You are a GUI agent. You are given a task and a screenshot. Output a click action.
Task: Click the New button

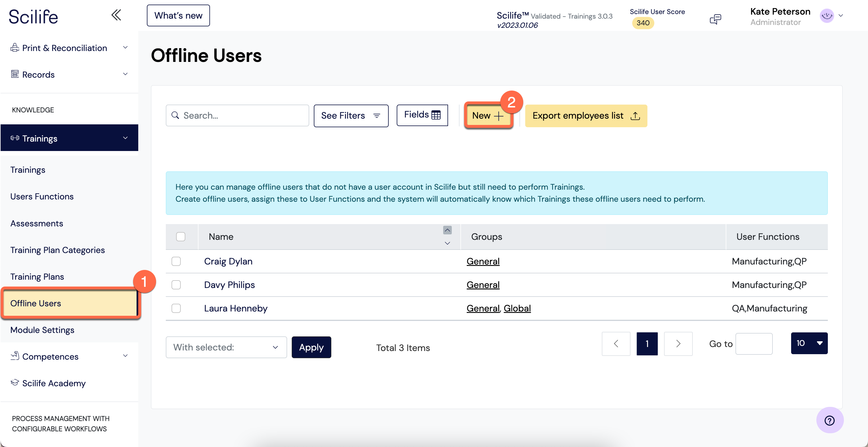pos(488,115)
